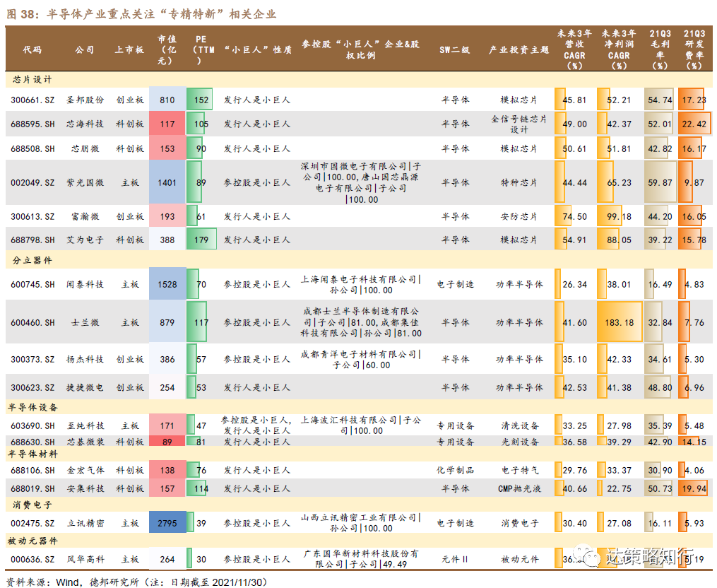Click market cap cell 810
The height and width of the screenshot is (588, 717).
(167, 100)
